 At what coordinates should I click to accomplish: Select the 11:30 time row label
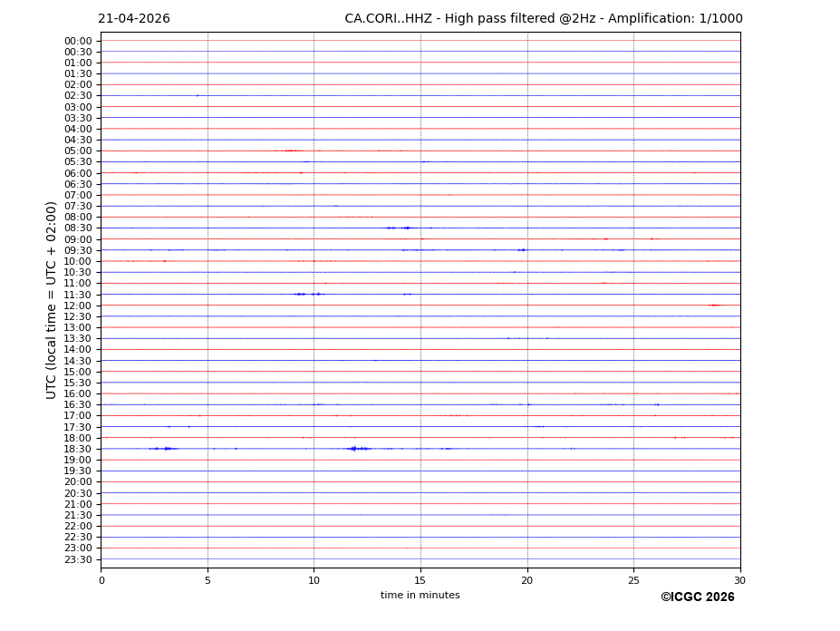(78, 295)
